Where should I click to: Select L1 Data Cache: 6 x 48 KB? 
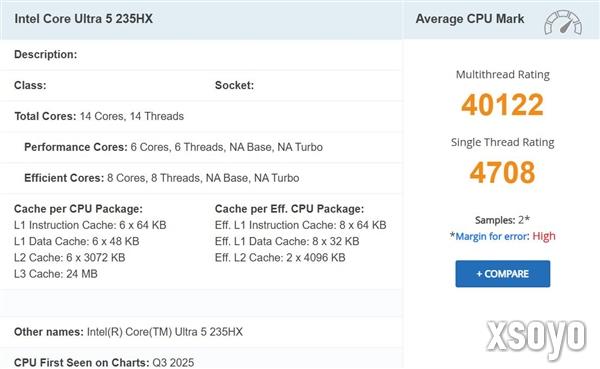coord(77,241)
